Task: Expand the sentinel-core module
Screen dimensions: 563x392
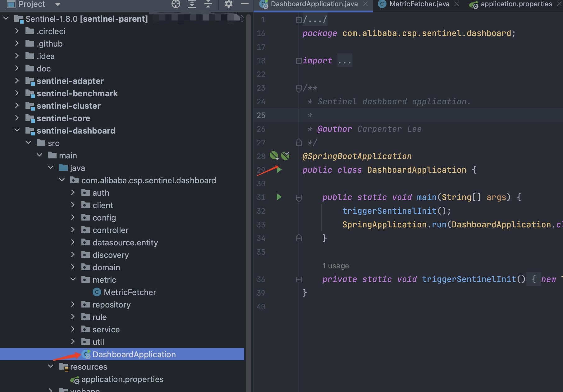Action: click(x=17, y=118)
